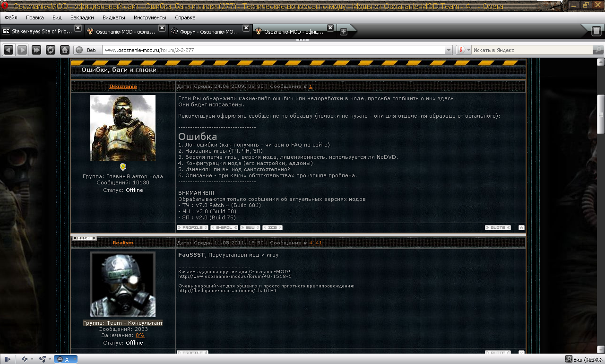This screenshot has height=364, width=605.
Task: Go to top arrow in Osoznanie's post
Action: [521, 228]
